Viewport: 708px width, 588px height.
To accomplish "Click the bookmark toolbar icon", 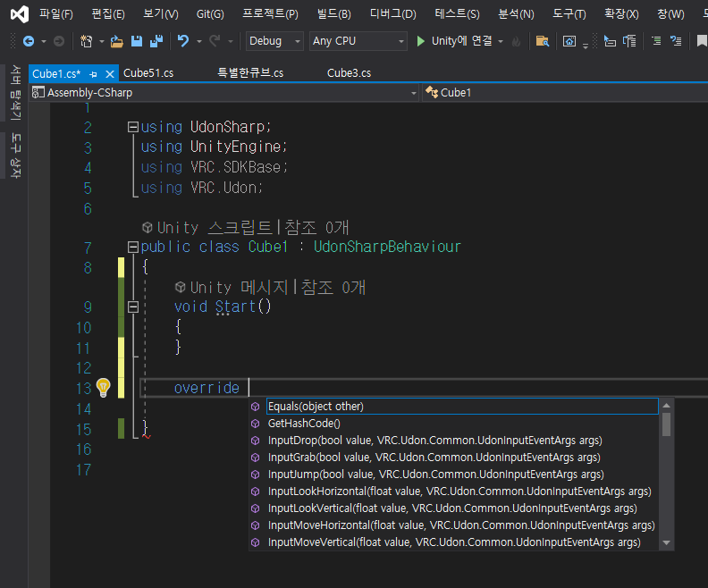I will click(x=701, y=41).
